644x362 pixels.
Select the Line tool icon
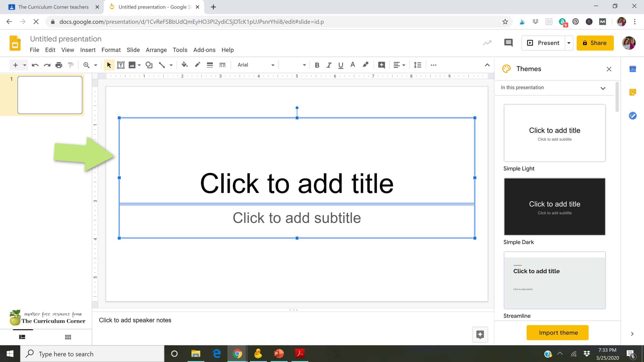coord(162,65)
